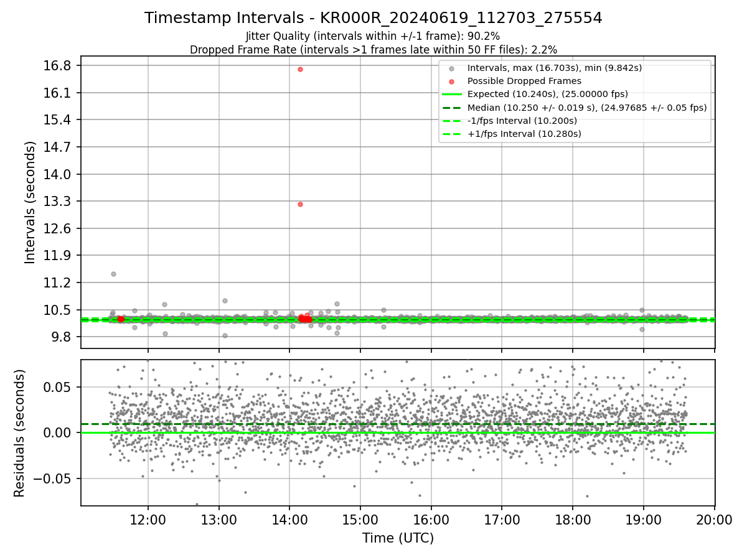
Task: Click the 20:00 time tick label
Action: click(x=714, y=520)
